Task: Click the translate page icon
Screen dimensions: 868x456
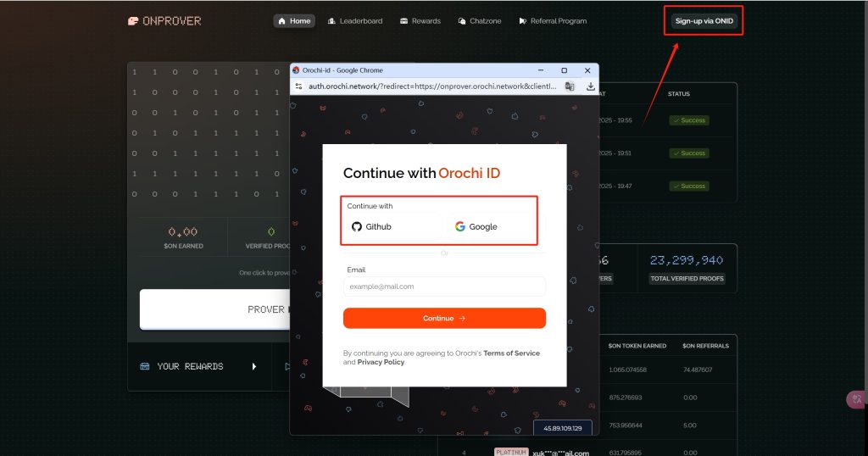Action: pos(569,86)
